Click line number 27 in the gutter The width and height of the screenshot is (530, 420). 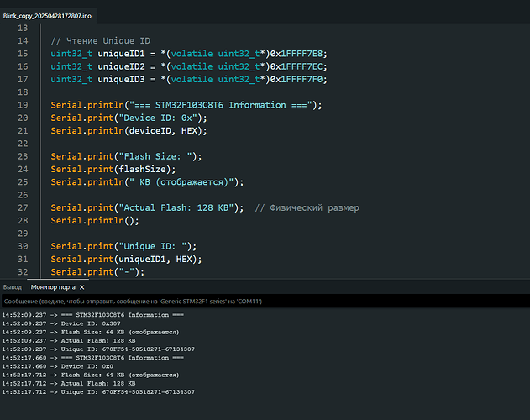(23, 207)
